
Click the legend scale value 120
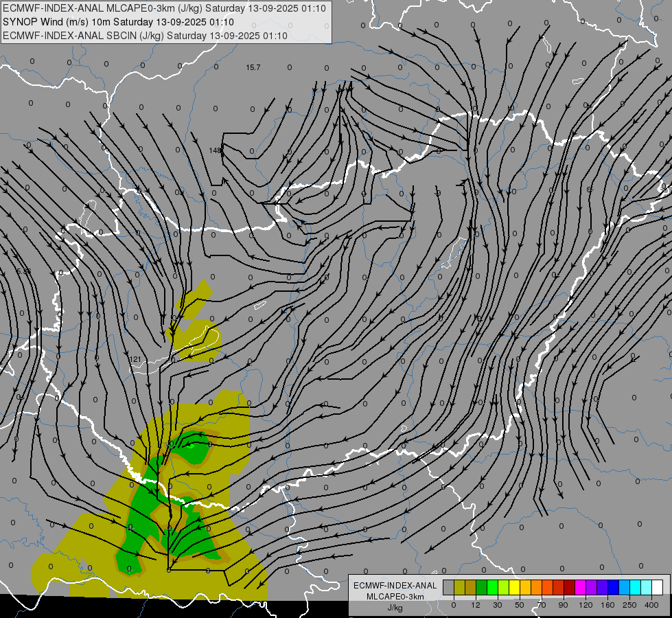click(586, 605)
